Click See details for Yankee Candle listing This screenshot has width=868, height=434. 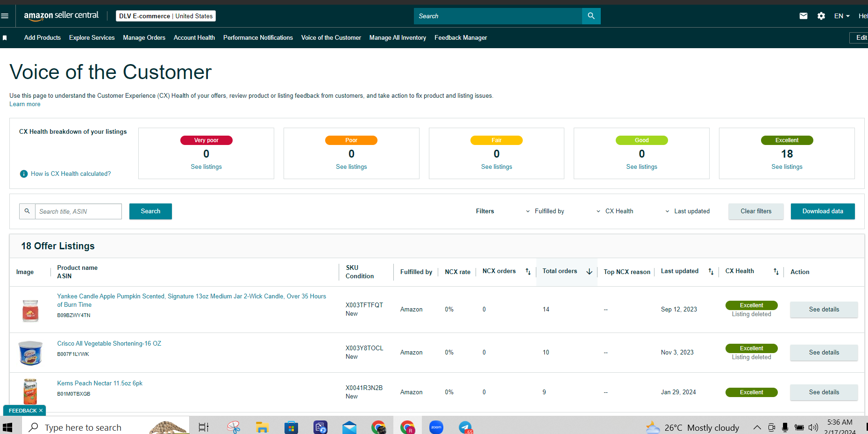point(824,310)
